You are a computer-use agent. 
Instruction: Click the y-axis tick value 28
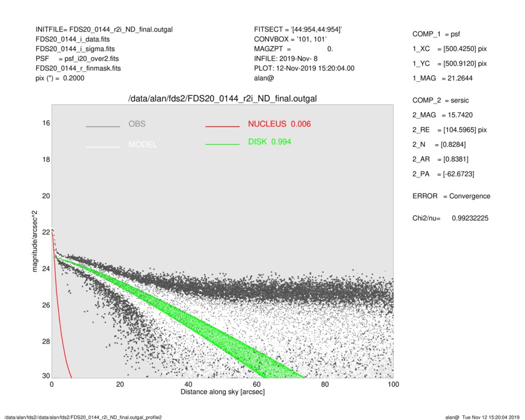click(x=46, y=342)
